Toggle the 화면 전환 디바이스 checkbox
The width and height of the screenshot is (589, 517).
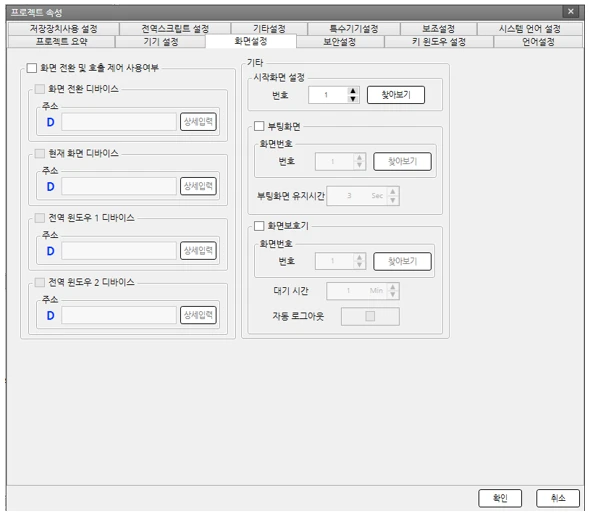click(x=39, y=89)
